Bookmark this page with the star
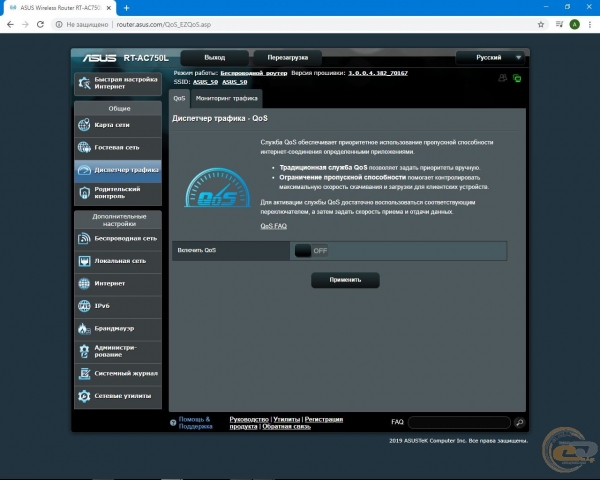Image resolution: width=600 pixels, height=480 pixels. click(x=541, y=24)
